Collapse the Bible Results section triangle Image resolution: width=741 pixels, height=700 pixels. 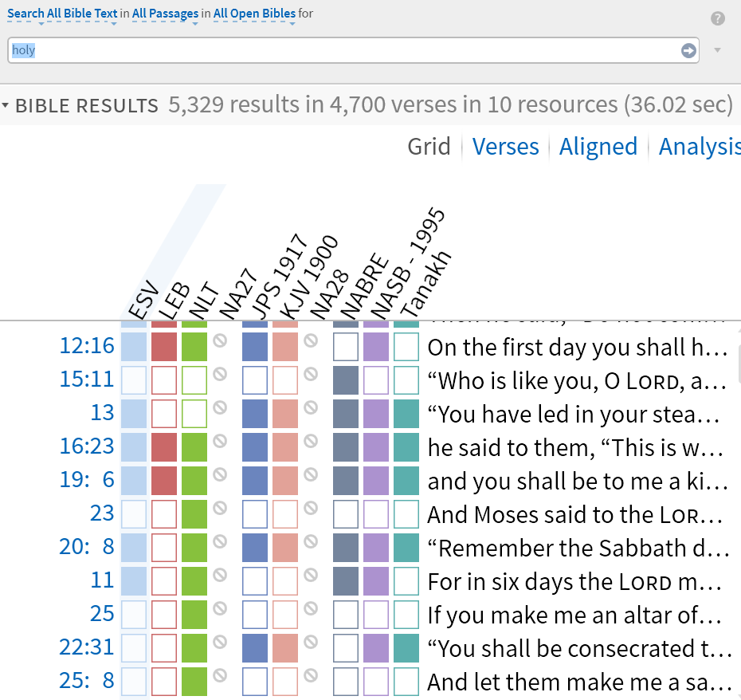(x=6, y=105)
